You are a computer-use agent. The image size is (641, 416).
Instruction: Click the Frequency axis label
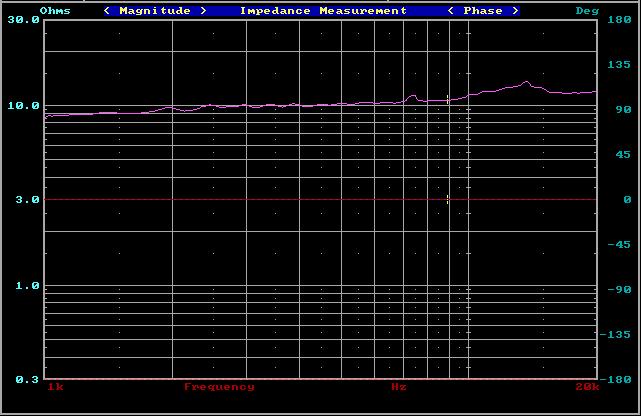(x=219, y=387)
